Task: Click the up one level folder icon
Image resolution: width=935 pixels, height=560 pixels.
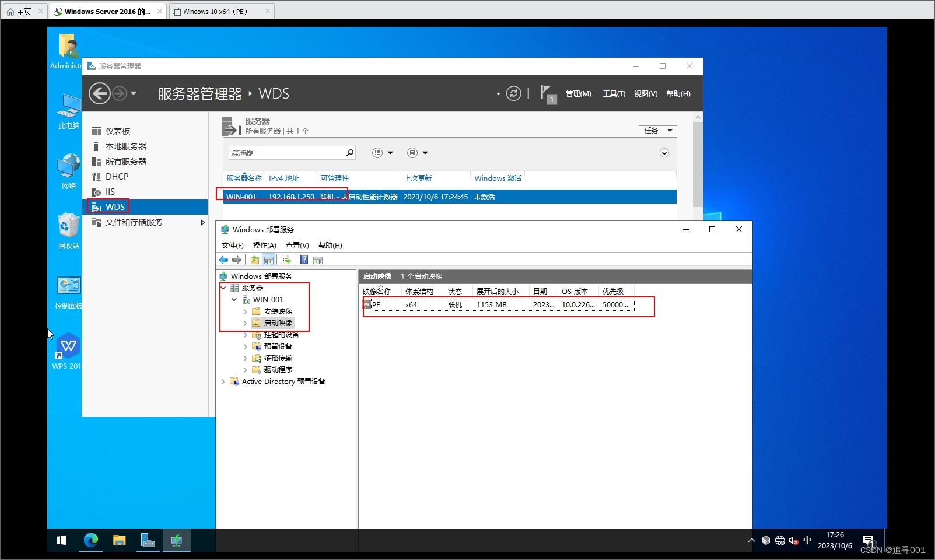Action: pyautogui.click(x=255, y=260)
